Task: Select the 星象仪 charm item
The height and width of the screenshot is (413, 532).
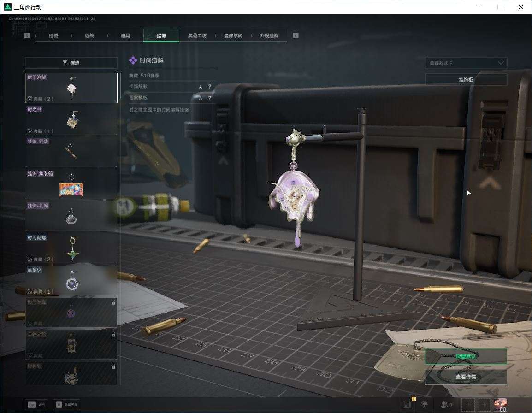Action: (x=71, y=281)
